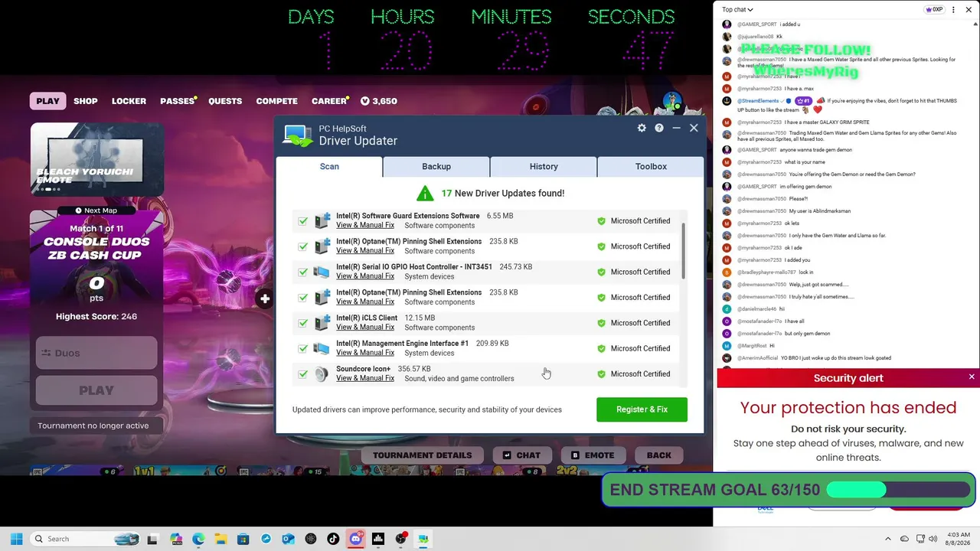
Task: Open the Toolbox tab
Action: pos(651,166)
